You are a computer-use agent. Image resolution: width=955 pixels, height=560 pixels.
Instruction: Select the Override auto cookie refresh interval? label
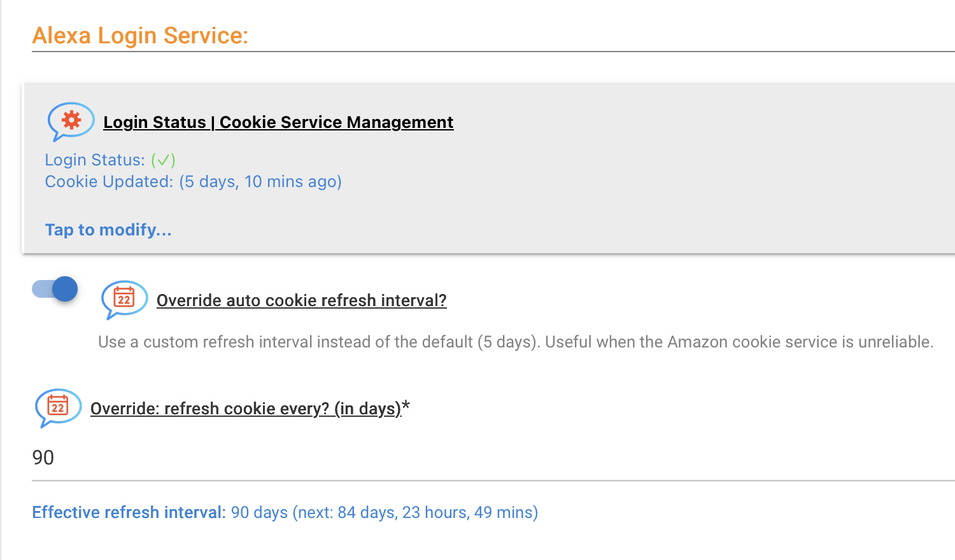tap(302, 300)
